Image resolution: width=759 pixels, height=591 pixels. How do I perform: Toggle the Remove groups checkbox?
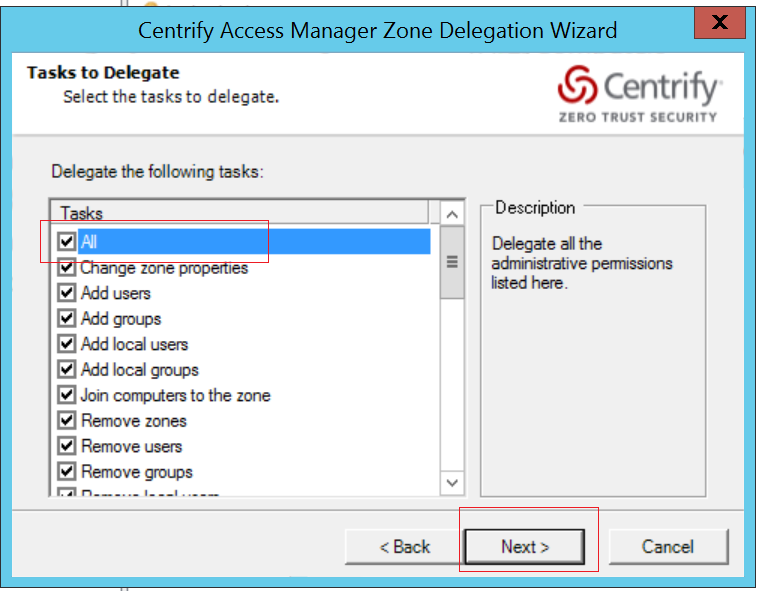tap(67, 472)
